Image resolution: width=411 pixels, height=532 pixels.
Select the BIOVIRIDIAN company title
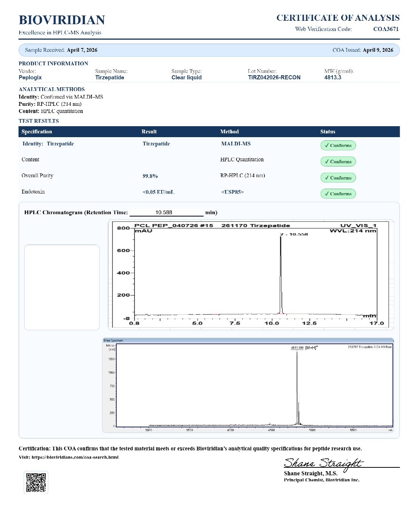click(62, 20)
